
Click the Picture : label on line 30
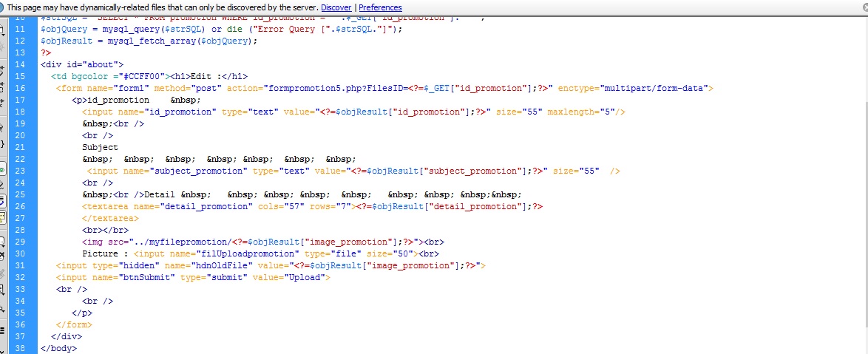click(x=105, y=254)
